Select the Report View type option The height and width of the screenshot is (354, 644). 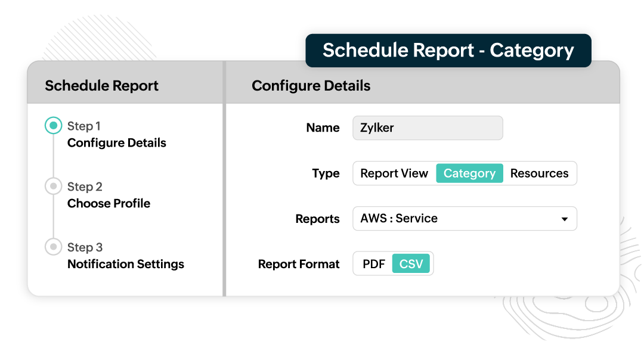point(394,173)
